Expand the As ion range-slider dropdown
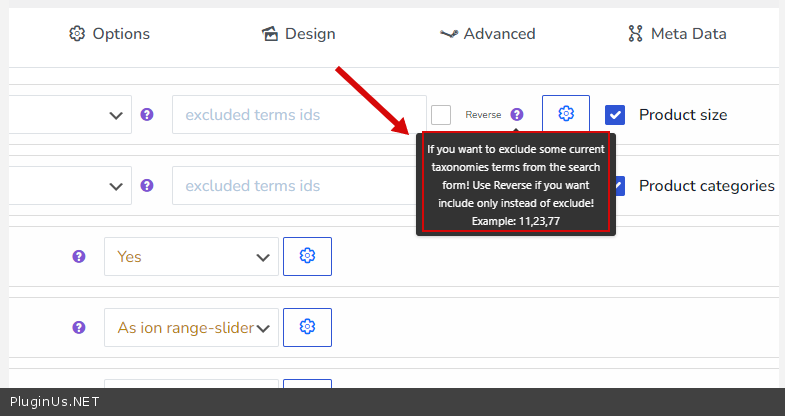The image size is (785, 416). [191, 327]
